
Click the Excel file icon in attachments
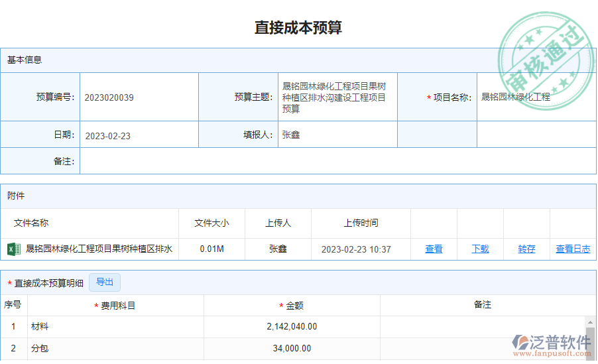point(13,249)
